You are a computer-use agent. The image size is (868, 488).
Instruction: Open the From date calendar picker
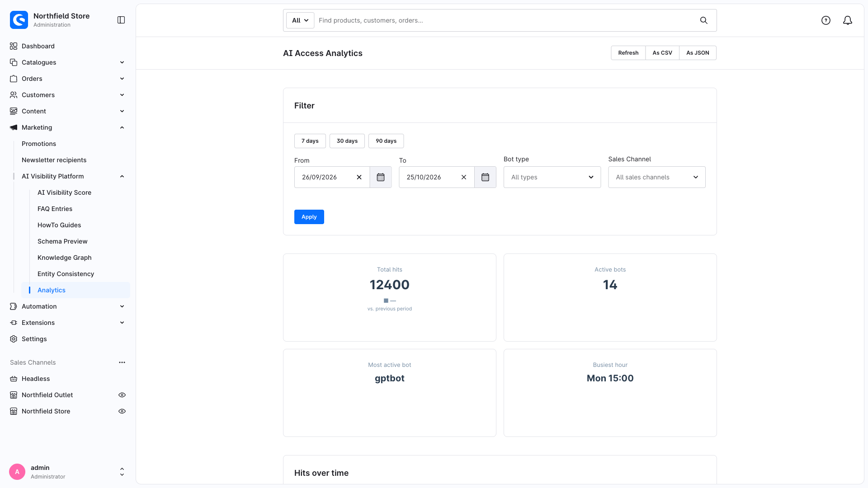coord(381,177)
